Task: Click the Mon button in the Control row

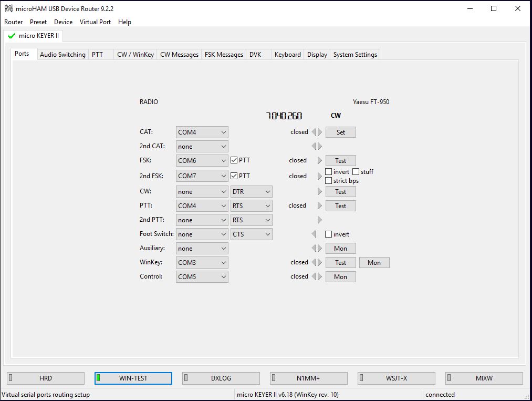Action: pos(341,277)
